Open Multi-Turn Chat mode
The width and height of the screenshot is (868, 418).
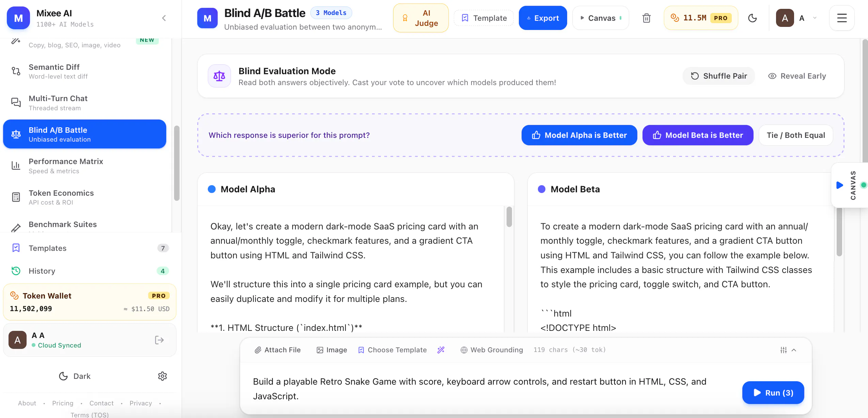(84, 103)
